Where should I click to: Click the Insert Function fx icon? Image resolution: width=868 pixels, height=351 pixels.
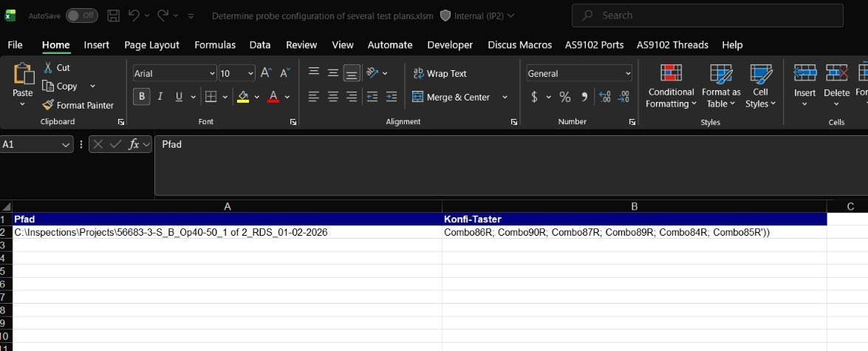pos(134,145)
